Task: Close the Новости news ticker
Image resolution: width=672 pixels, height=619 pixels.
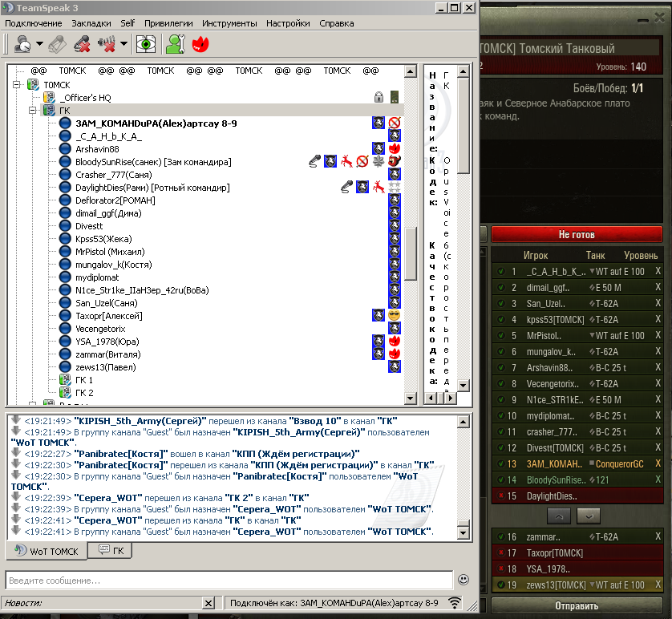Action: pyautogui.click(x=208, y=603)
